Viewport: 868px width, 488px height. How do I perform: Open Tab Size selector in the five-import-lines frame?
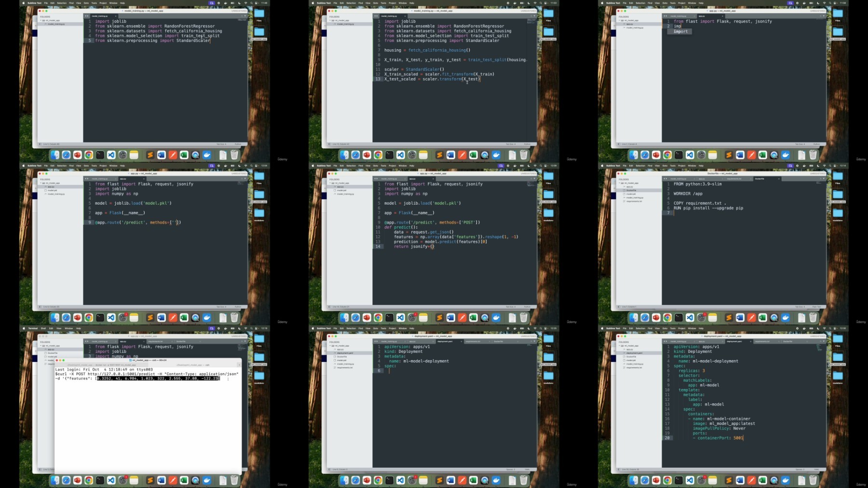click(221, 144)
